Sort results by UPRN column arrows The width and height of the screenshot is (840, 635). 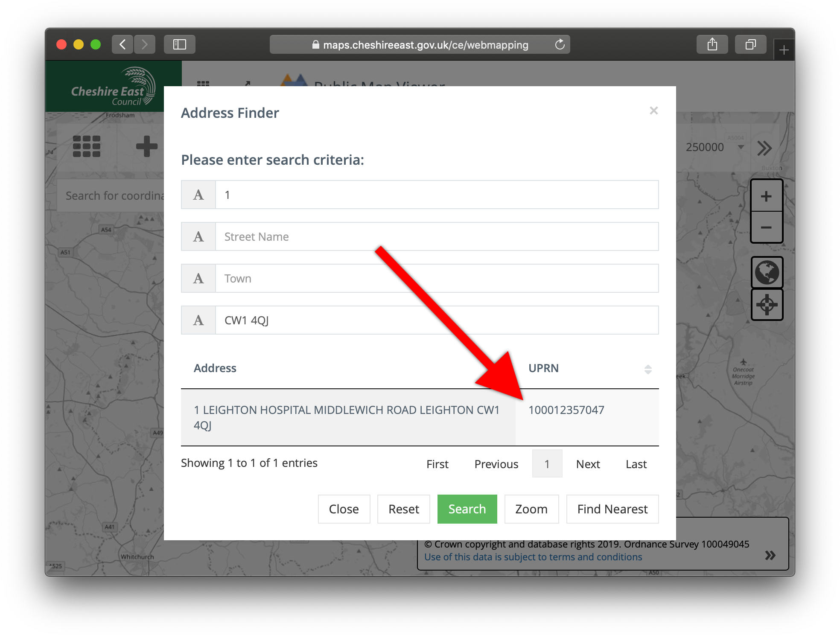[x=647, y=369]
